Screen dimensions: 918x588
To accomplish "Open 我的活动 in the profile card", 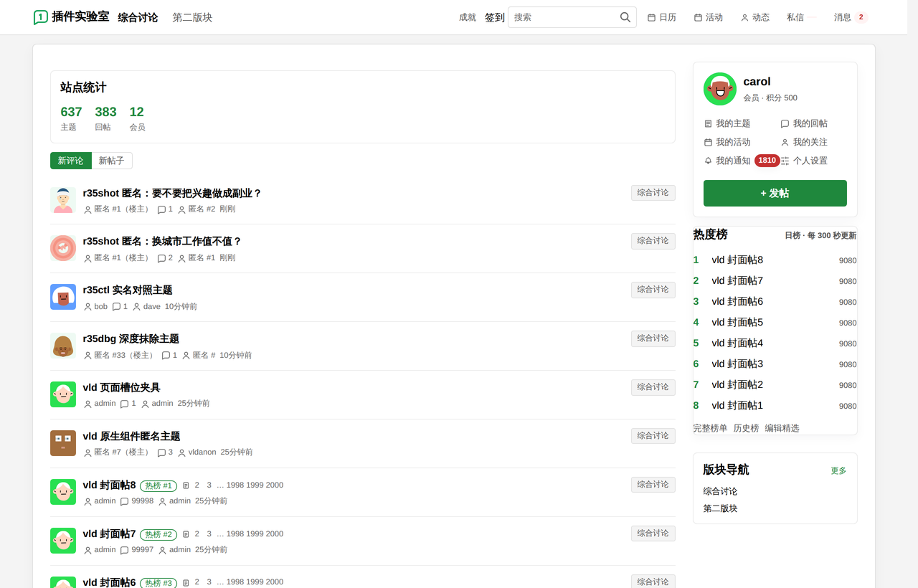I will click(727, 142).
